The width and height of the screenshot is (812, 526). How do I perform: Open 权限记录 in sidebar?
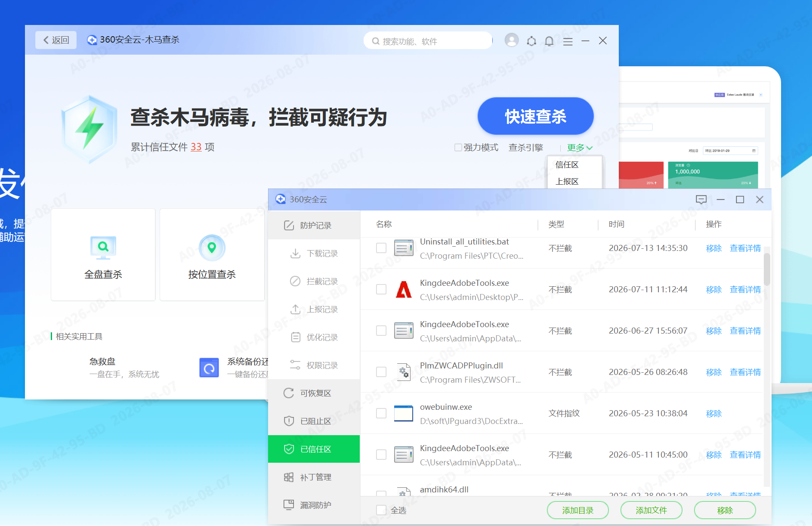coord(314,365)
